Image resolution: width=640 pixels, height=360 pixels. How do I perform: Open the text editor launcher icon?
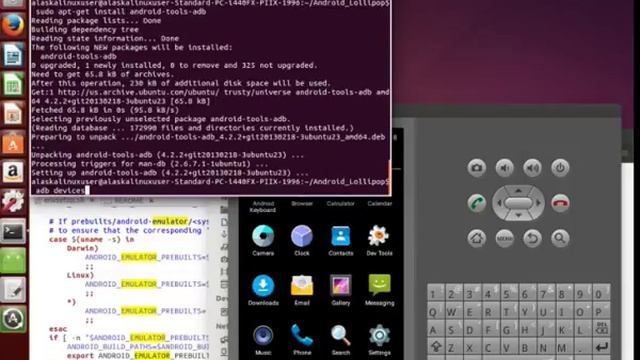(13, 290)
